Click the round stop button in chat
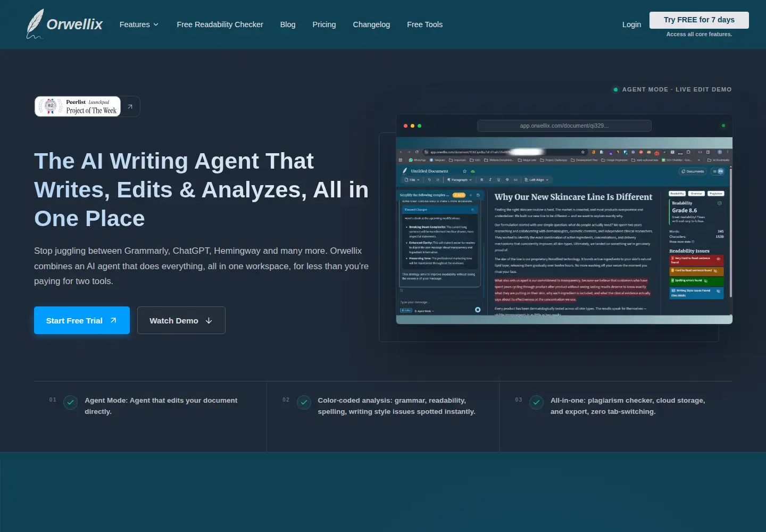This screenshot has width=766, height=532. pyautogui.click(x=478, y=310)
